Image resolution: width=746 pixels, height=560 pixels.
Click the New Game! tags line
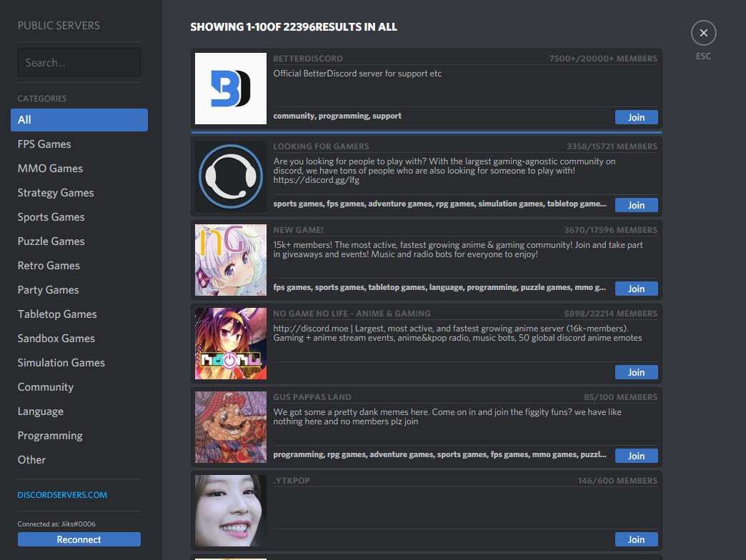439,288
